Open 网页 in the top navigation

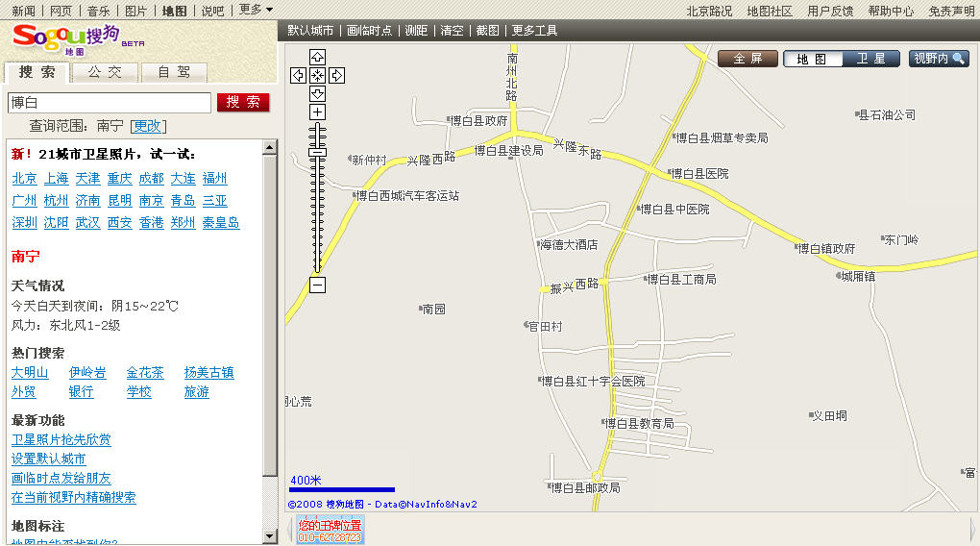(61, 11)
